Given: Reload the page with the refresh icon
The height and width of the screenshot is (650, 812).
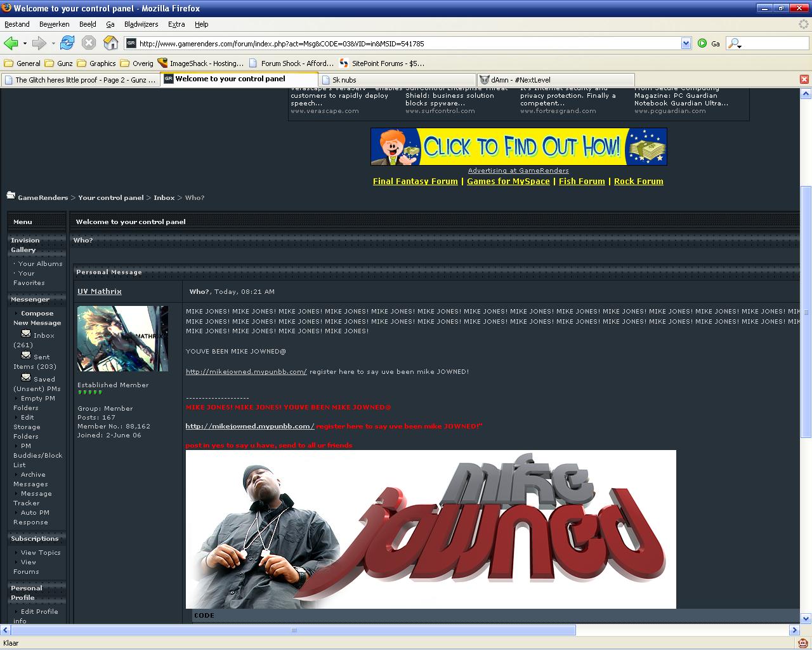Looking at the screenshot, I should 67,43.
